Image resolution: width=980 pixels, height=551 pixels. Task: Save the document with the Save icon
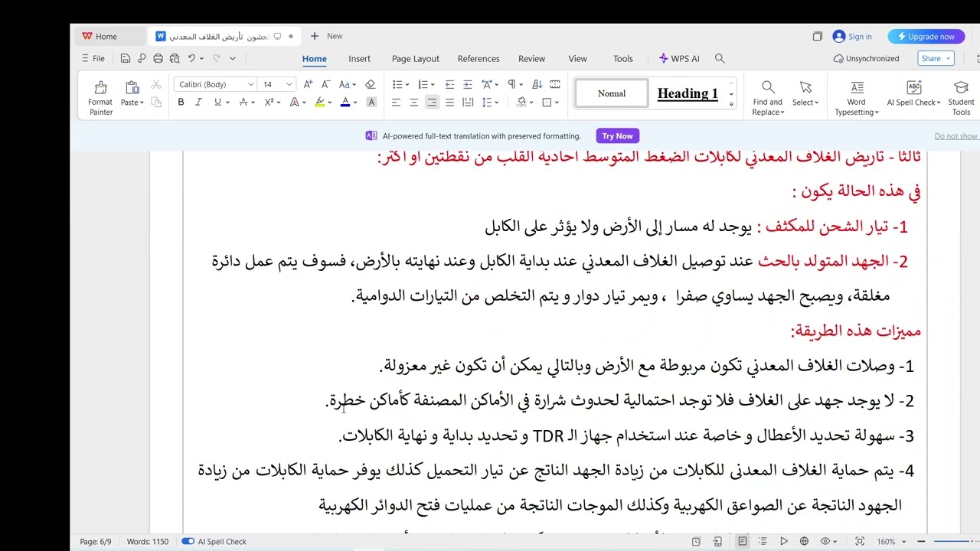(x=126, y=58)
